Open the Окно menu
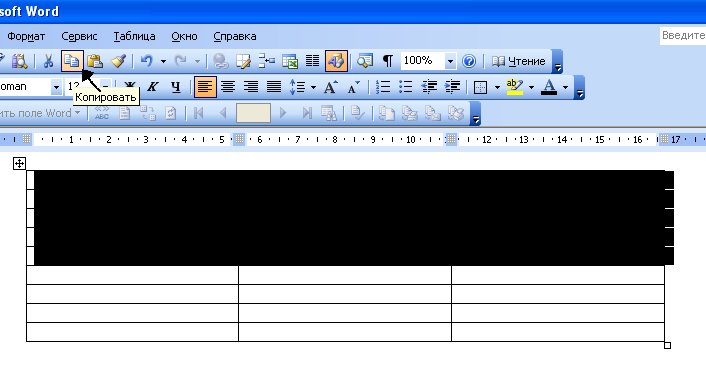 (x=184, y=36)
